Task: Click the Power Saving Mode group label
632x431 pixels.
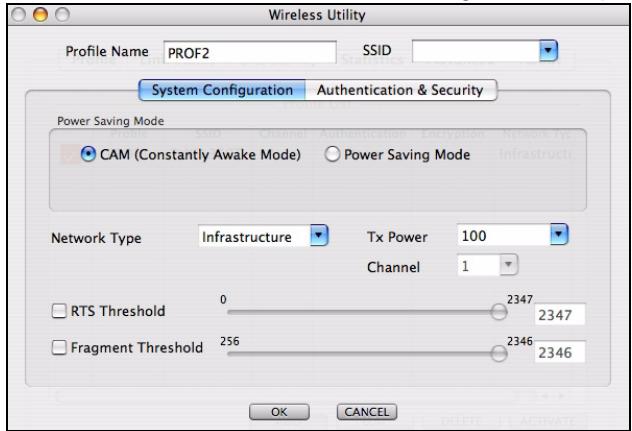Action: click(110, 121)
